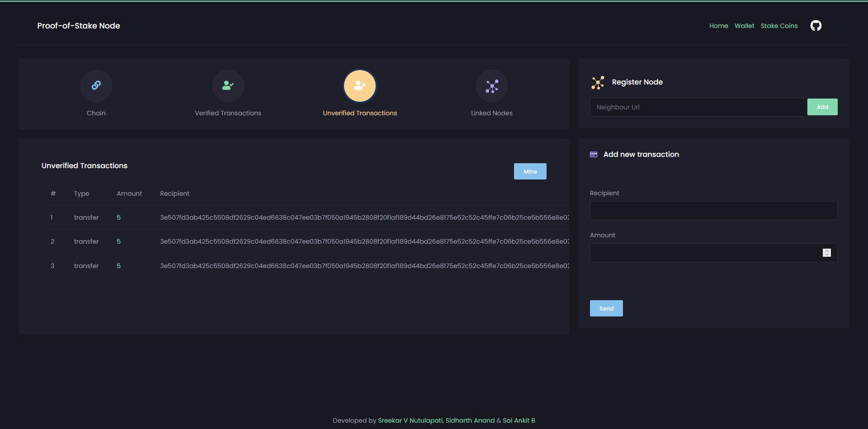Image resolution: width=868 pixels, height=429 pixels.
Task: Select the recipient hash in row 2
Action: click(364, 241)
